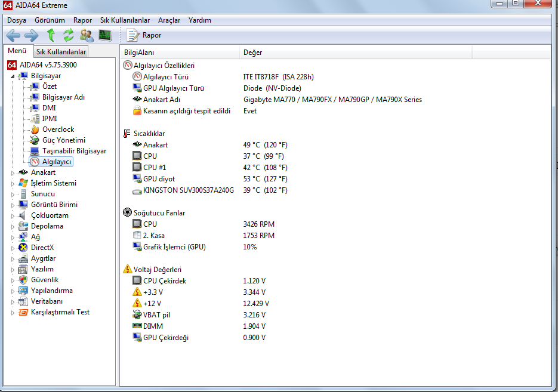
Task: Switch to the Menü sidebar tab
Action: coord(17,51)
